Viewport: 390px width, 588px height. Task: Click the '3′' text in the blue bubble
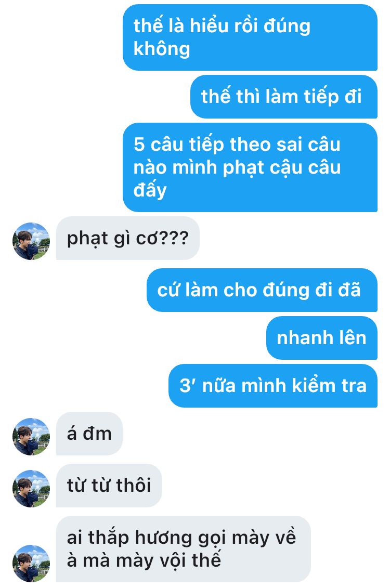(188, 385)
